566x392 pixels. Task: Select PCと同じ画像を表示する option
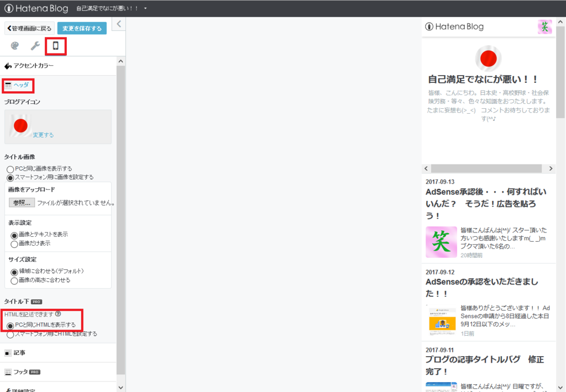10,169
